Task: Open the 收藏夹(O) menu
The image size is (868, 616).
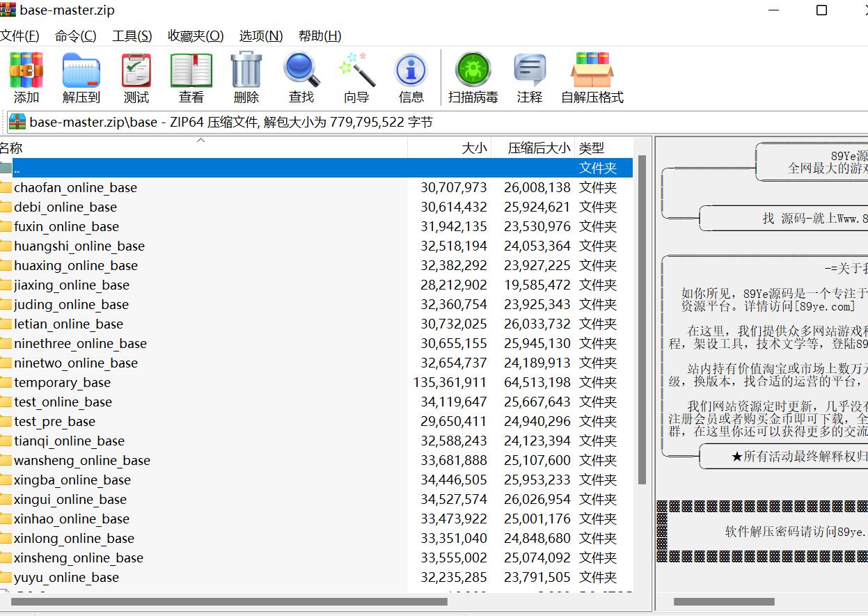Action: point(196,35)
